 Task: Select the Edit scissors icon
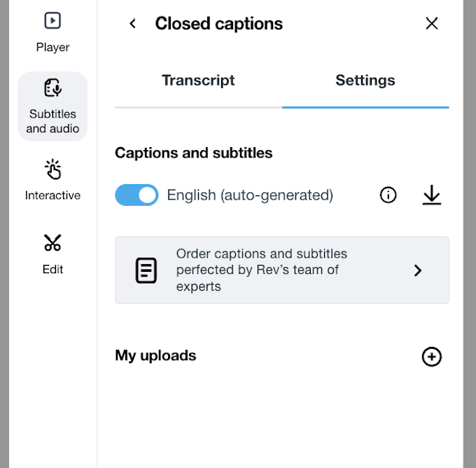coord(52,243)
